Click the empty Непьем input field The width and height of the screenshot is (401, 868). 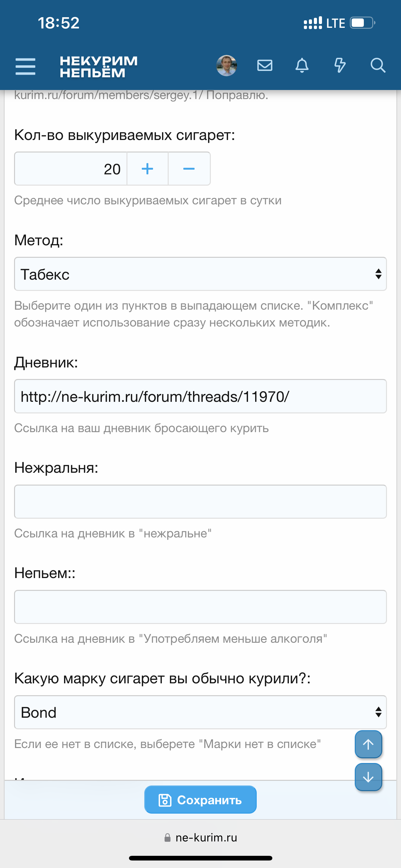coord(200,607)
